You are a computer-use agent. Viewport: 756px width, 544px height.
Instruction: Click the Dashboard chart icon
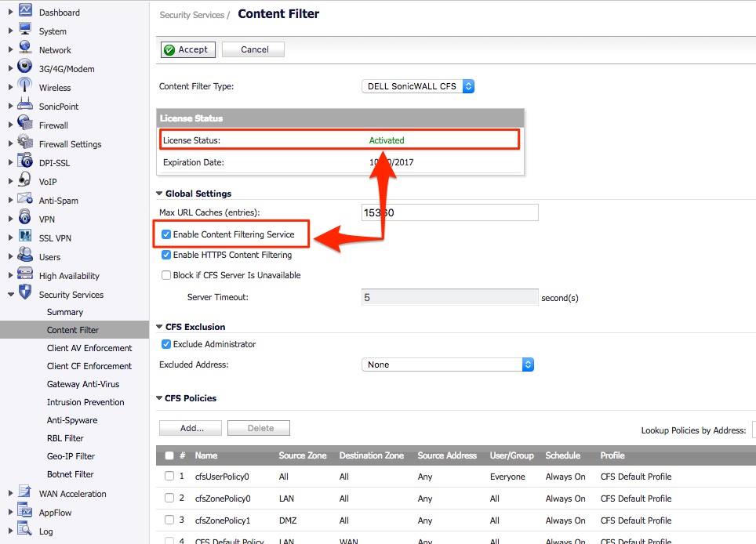(25, 10)
